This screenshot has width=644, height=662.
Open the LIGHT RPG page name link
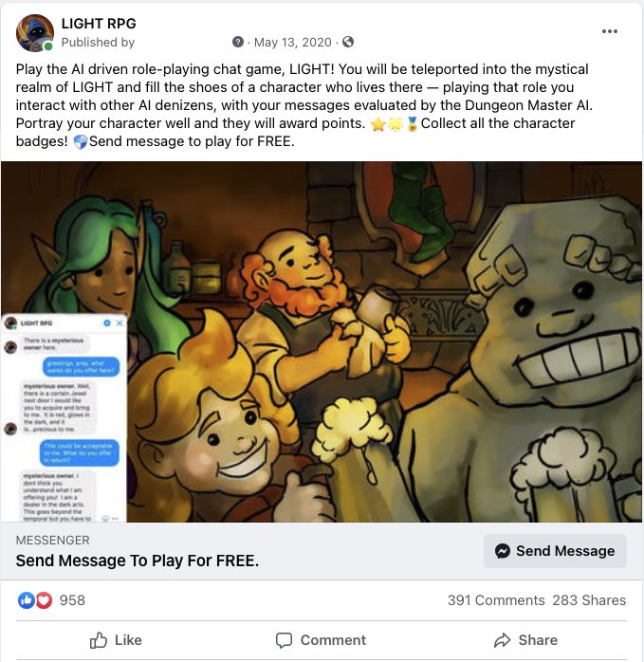tap(99, 24)
